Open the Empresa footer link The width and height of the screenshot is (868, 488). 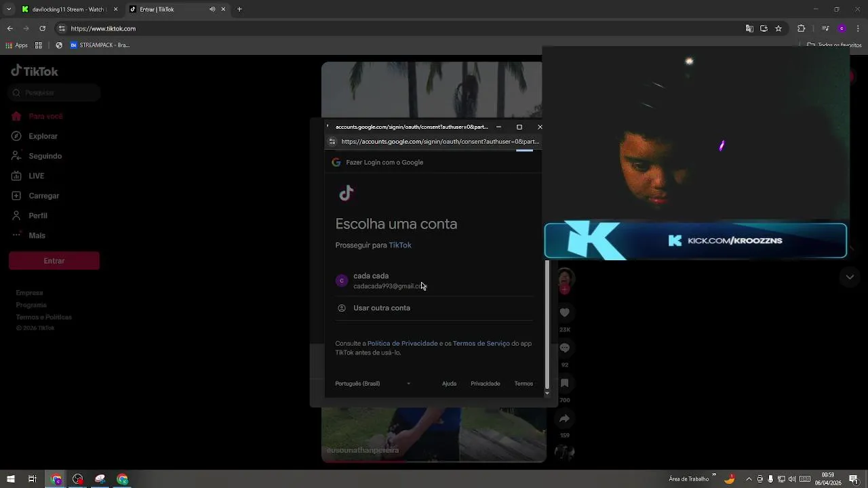pos(29,293)
